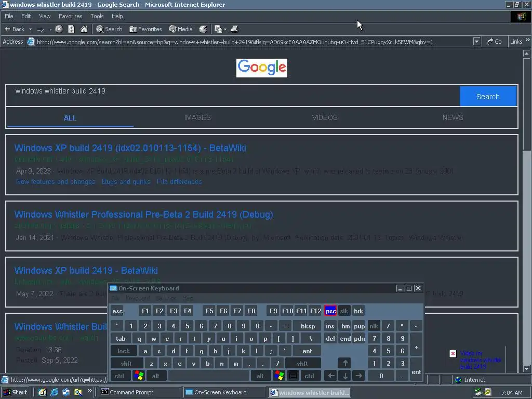This screenshot has height=399, width=532.
Task: Click the Back button
Action: (15, 29)
